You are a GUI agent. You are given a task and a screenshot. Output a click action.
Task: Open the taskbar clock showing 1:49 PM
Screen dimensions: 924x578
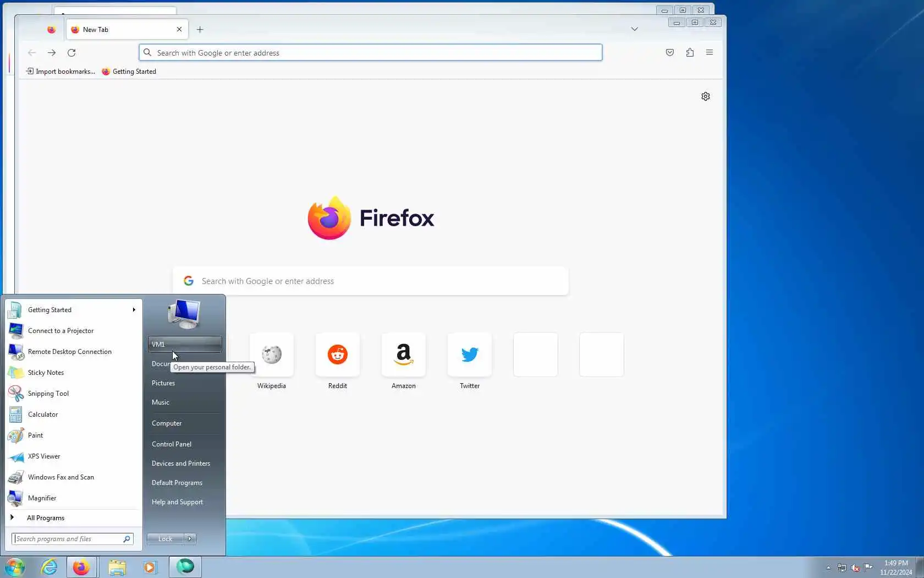[x=896, y=568]
